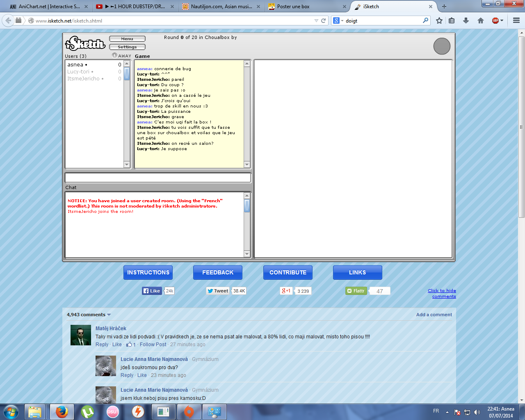
Task: Click the INSTRUCTIONS button
Action: point(148,272)
